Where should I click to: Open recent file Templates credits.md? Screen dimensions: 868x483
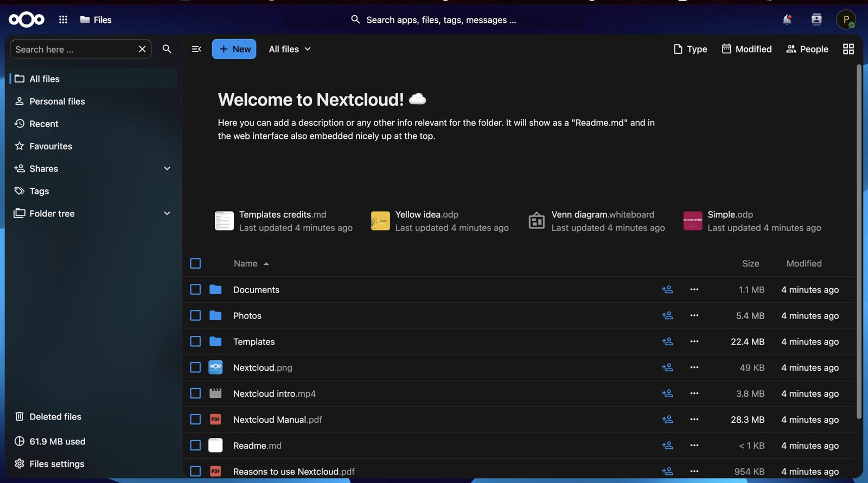coord(284,221)
